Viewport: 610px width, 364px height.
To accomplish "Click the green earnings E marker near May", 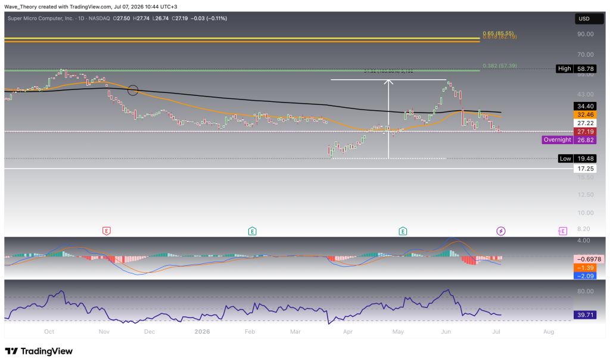I will (x=403, y=231).
